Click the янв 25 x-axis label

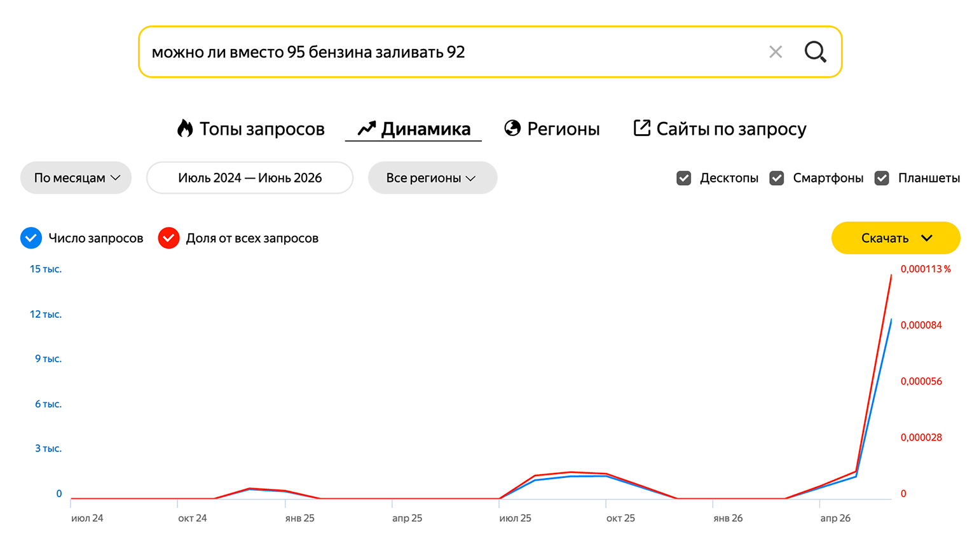pyautogui.click(x=300, y=518)
